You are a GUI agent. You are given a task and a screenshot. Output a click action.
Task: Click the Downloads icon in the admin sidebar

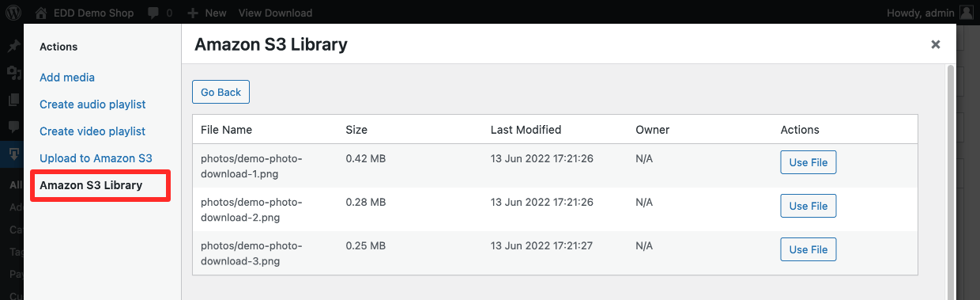13,153
